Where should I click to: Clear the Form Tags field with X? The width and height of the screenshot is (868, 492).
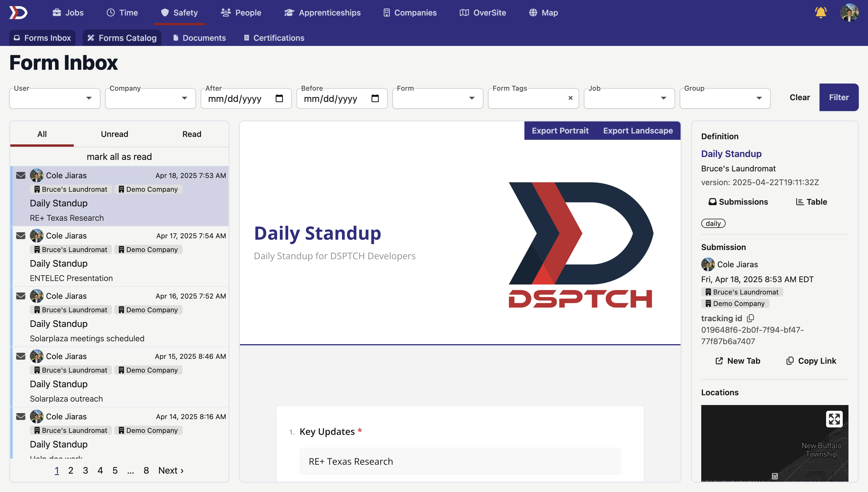(570, 98)
